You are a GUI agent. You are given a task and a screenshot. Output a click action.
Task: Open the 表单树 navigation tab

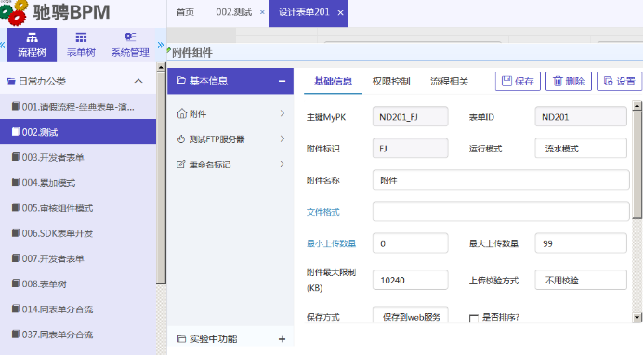tap(81, 46)
